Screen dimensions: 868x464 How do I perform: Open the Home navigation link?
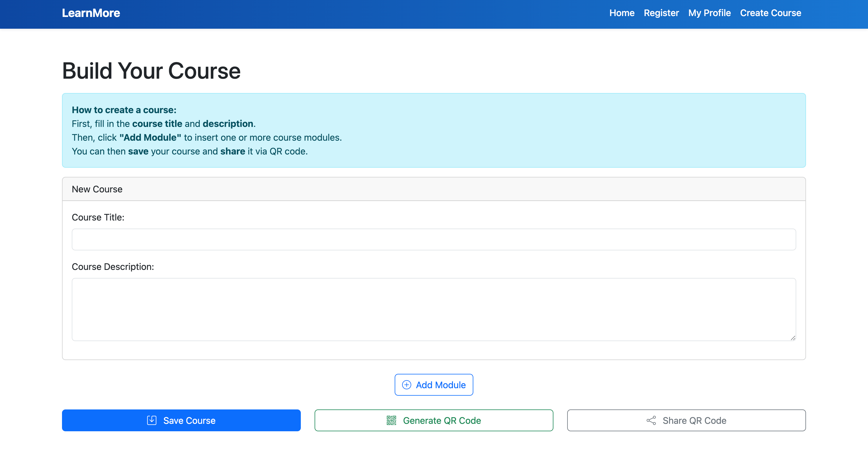(x=622, y=13)
